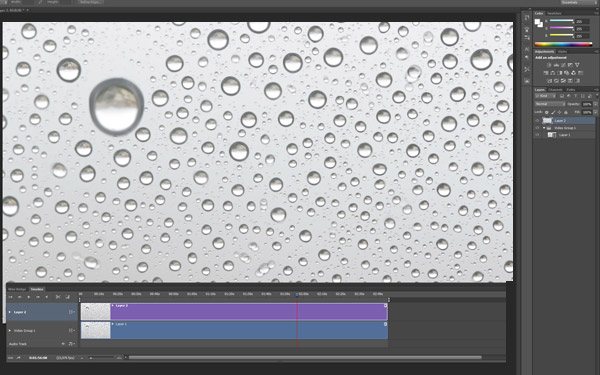The width and height of the screenshot is (600, 375).
Task: Mute the Audio Track
Action: 63,344
